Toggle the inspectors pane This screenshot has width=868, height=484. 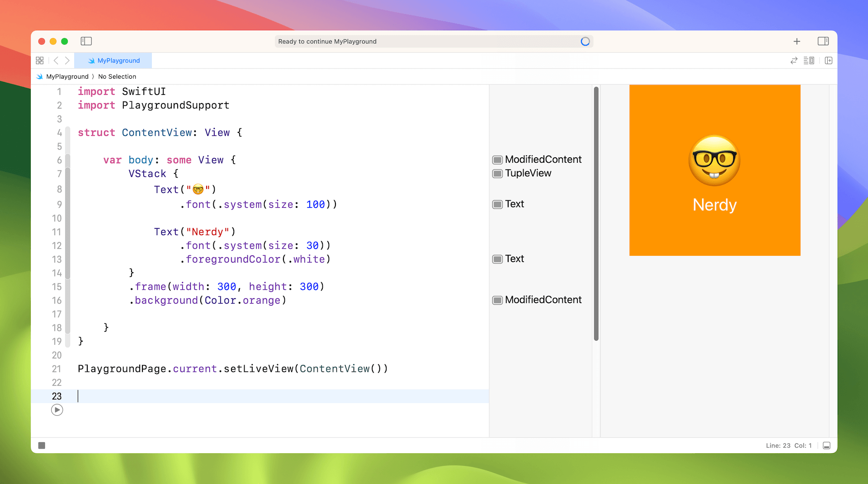point(824,41)
